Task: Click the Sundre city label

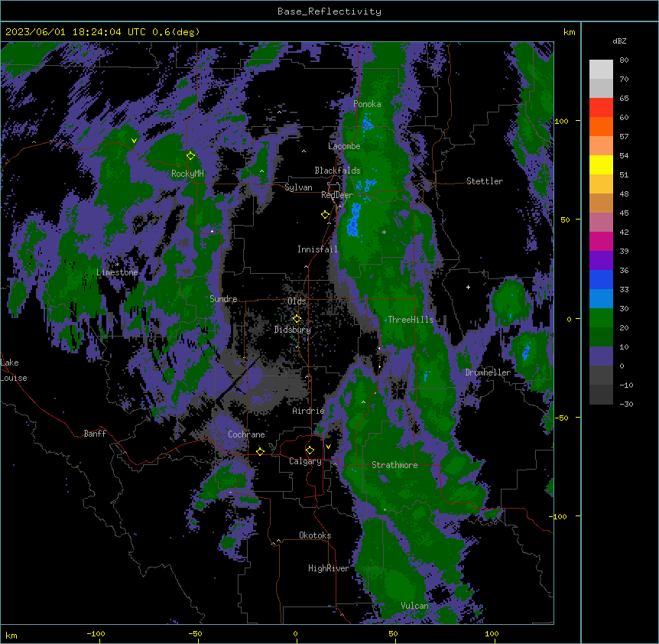Action: (223, 299)
